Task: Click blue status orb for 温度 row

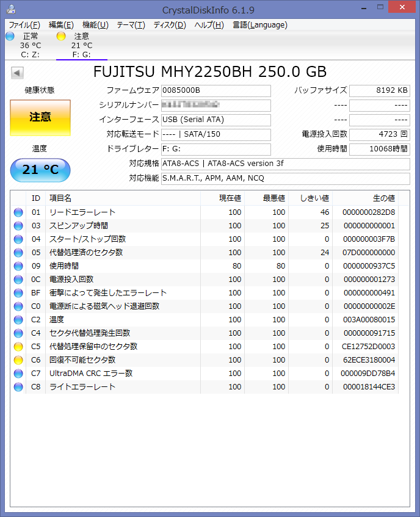Action: pyautogui.click(x=18, y=320)
